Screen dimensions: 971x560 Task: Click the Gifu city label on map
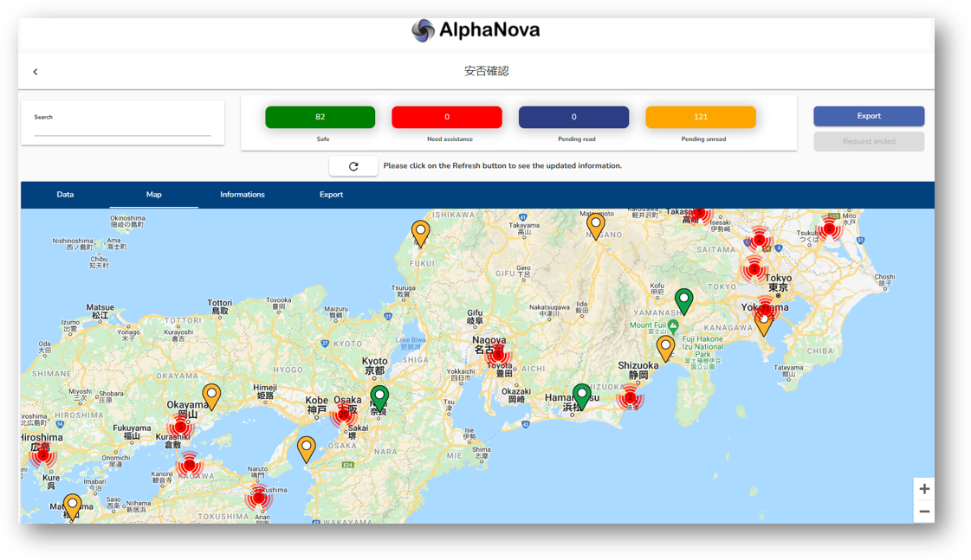[475, 317]
